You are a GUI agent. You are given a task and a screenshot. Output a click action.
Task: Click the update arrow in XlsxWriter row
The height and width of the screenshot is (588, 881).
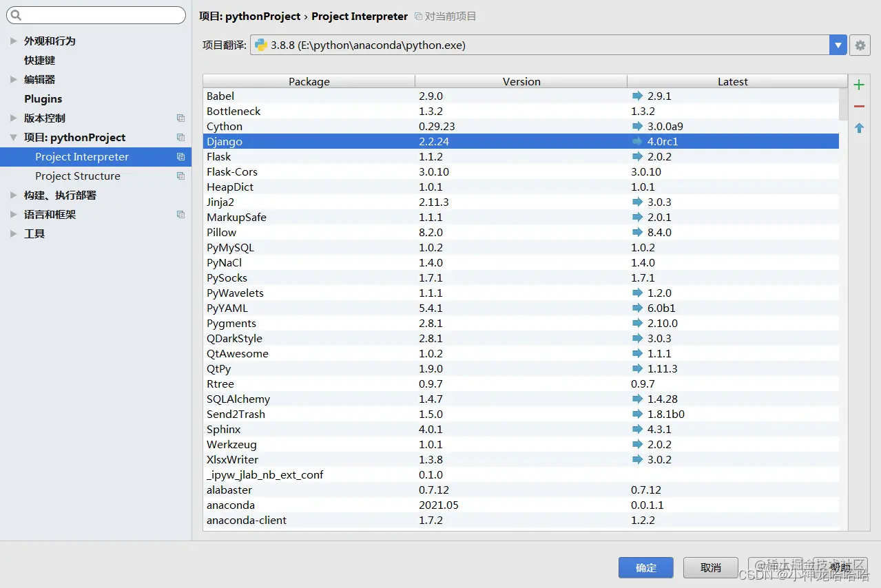pyautogui.click(x=637, y=460)
